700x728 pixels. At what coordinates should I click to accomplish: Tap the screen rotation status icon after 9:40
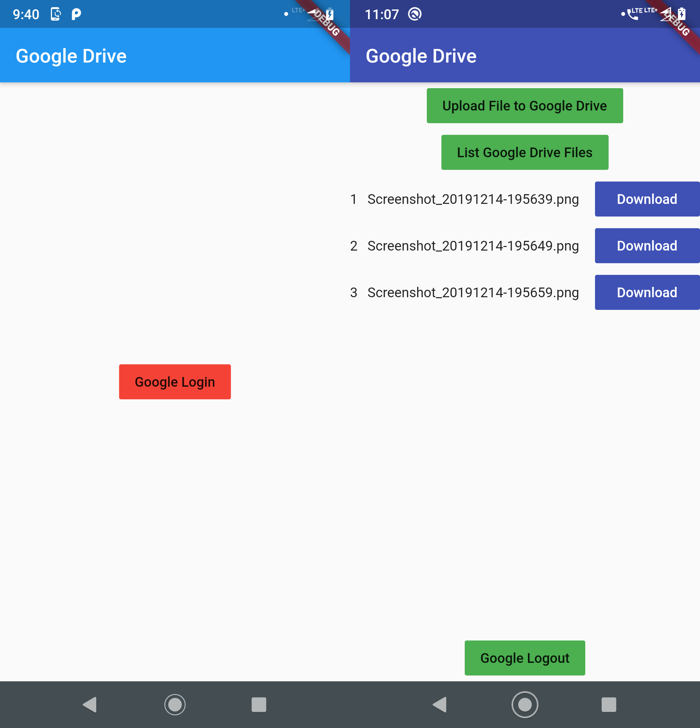[56, 14]
